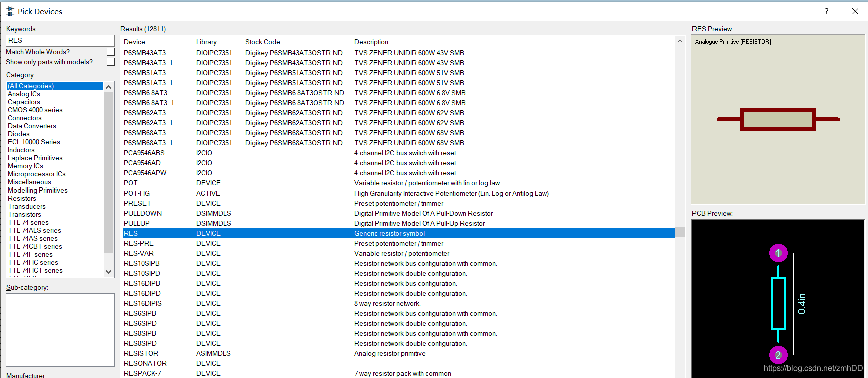The image size is (868, 378).
Task: Select the RES-PRE device row
Action: coord(399,243)
